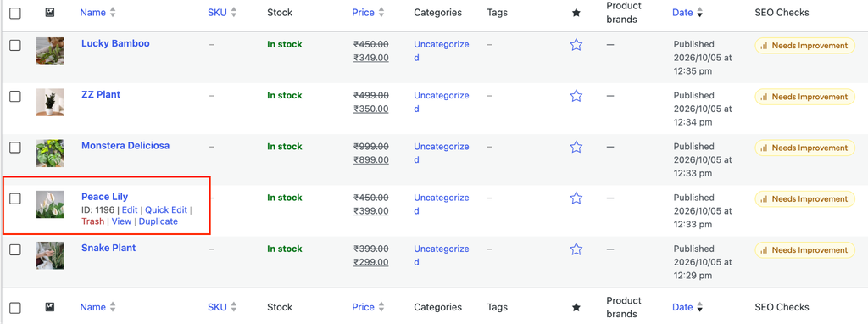Select the Peace Lily product checkbox

[15, 198]
